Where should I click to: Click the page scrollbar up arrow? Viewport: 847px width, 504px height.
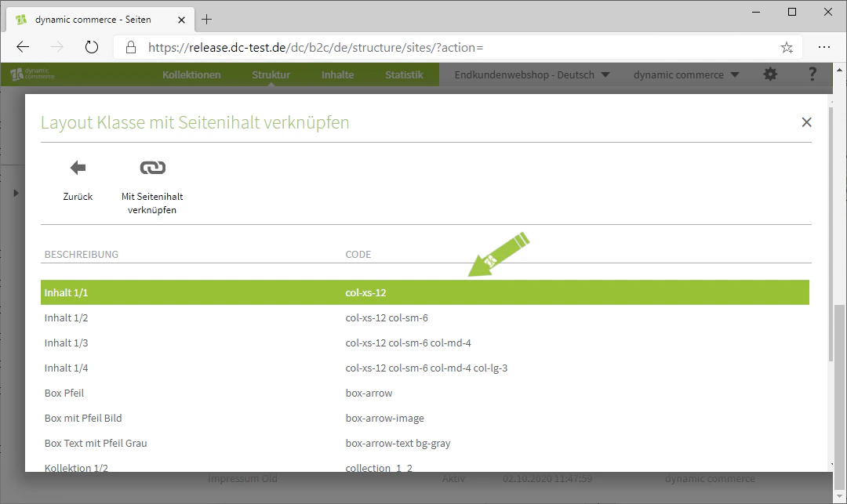pos(839,70)
